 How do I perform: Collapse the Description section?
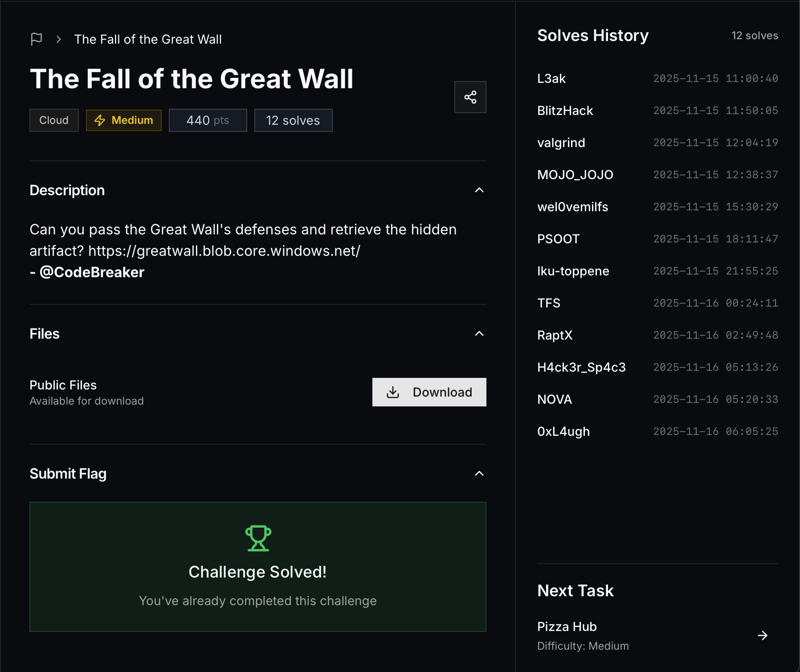pyautogui.click(x=479, y=190)
